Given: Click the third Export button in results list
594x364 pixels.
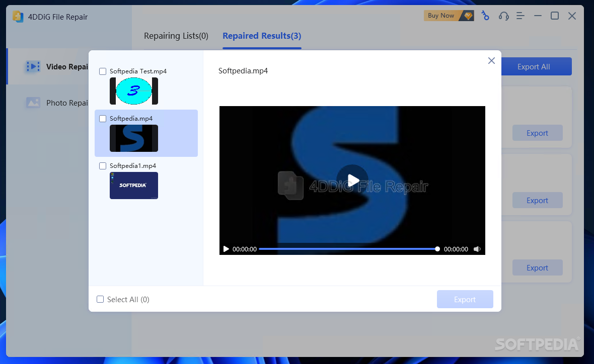Looking at the screenshot, I should pos(537,267).
